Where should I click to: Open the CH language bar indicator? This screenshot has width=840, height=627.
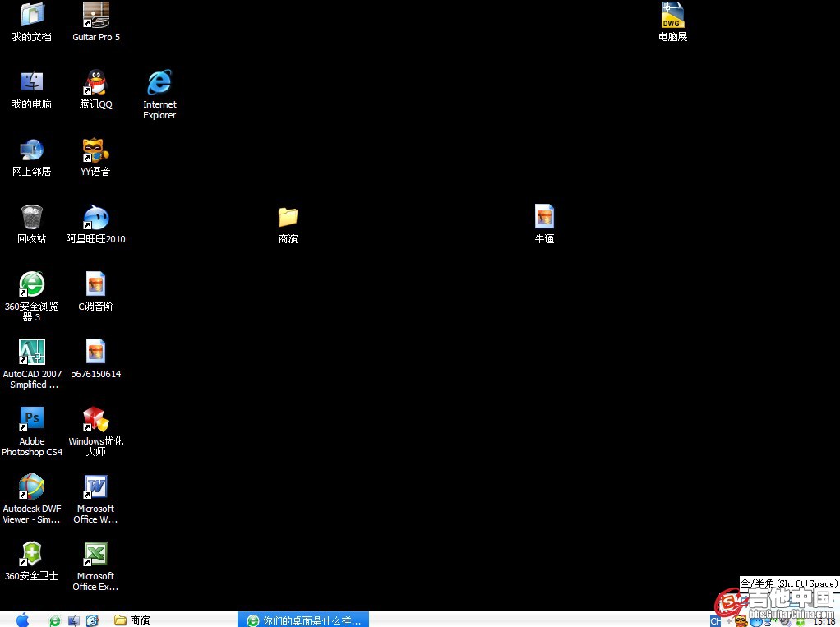716,621
